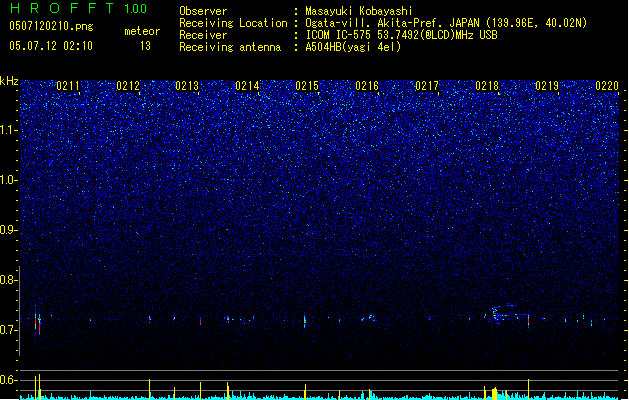Click the 1.1 kHz axis label
The height and width of the screenshot is (400, 629).
pyautogui.click(x=8, y=130)
